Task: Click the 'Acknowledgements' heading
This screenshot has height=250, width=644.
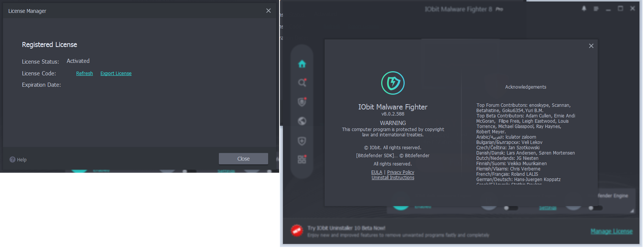Action: 526,87
